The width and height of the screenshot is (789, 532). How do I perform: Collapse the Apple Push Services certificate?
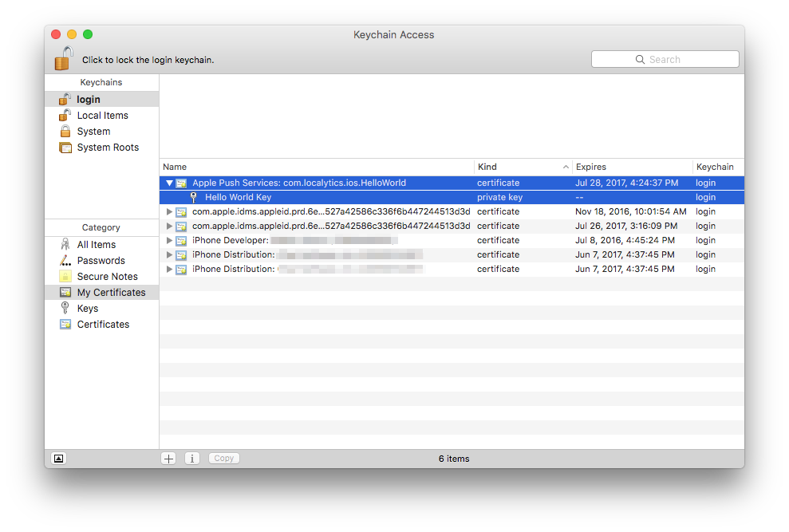(169, 183)
